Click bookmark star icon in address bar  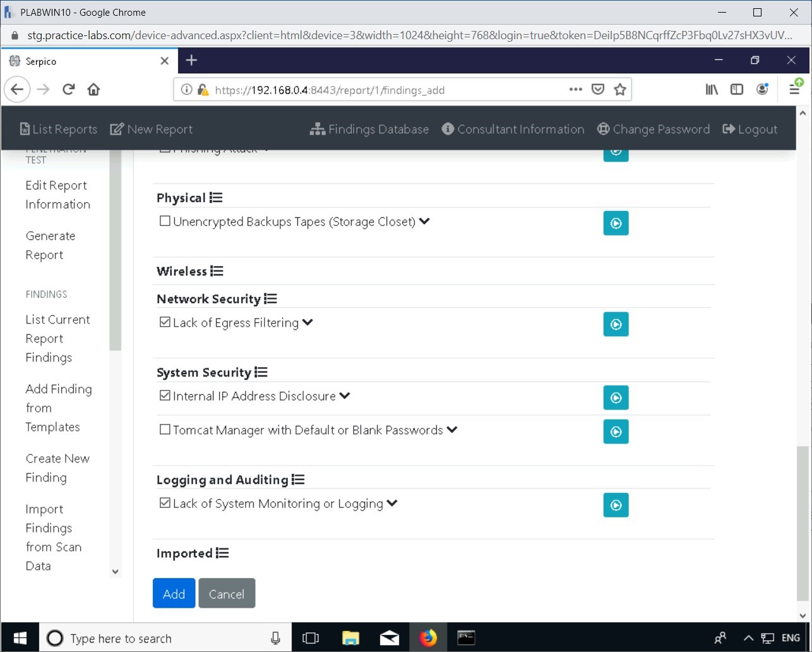[619, 90]
